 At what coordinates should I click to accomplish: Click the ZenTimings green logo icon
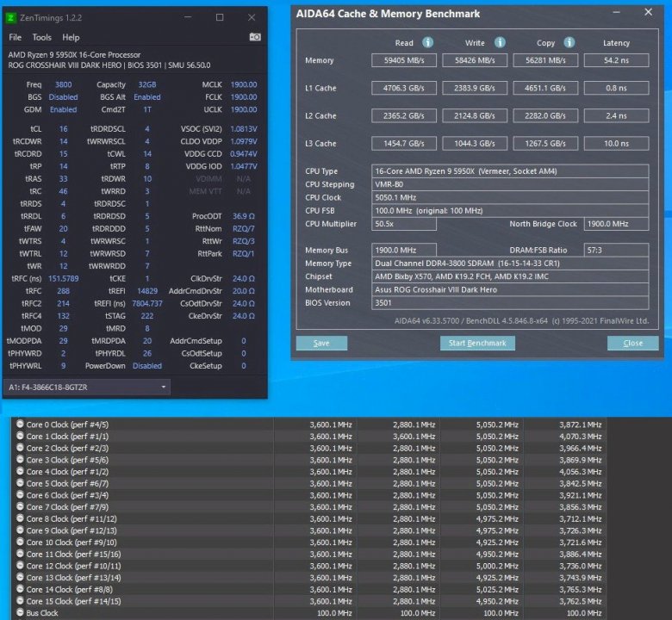(11, 17)
